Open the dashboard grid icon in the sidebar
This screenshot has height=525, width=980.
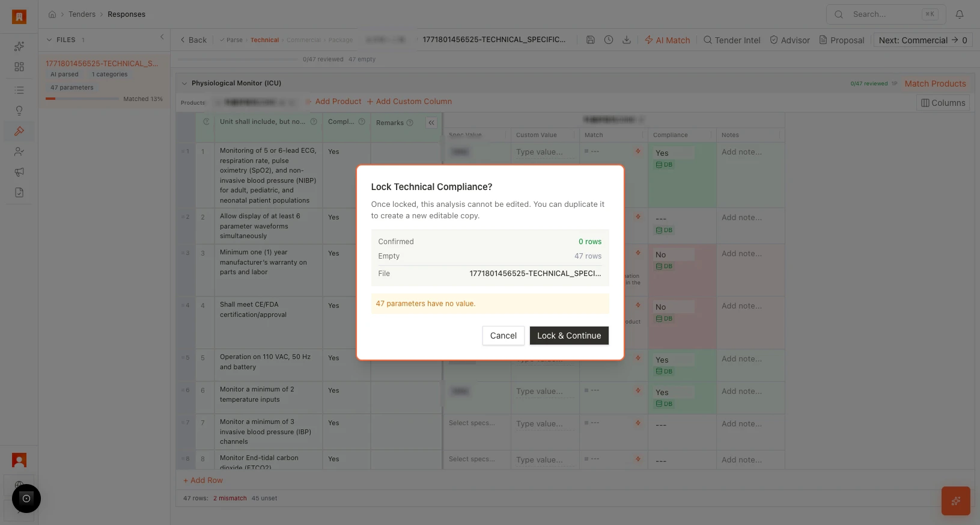(19, 67)
